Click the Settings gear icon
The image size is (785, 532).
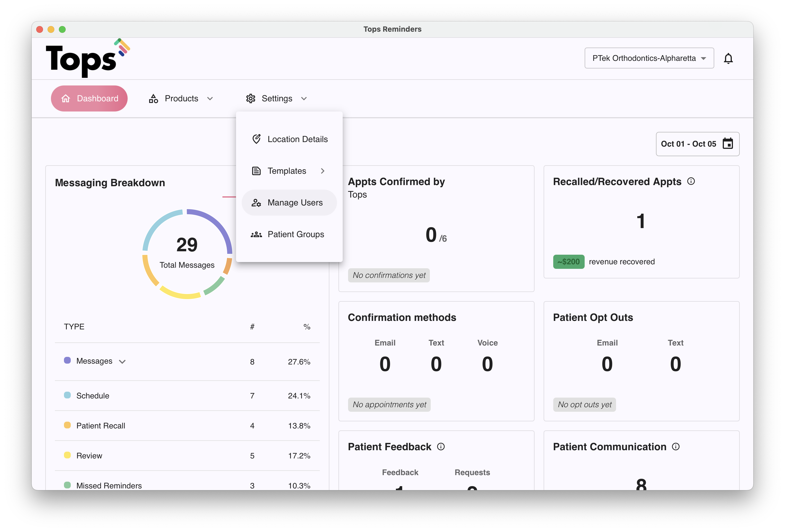coord(250,99)
